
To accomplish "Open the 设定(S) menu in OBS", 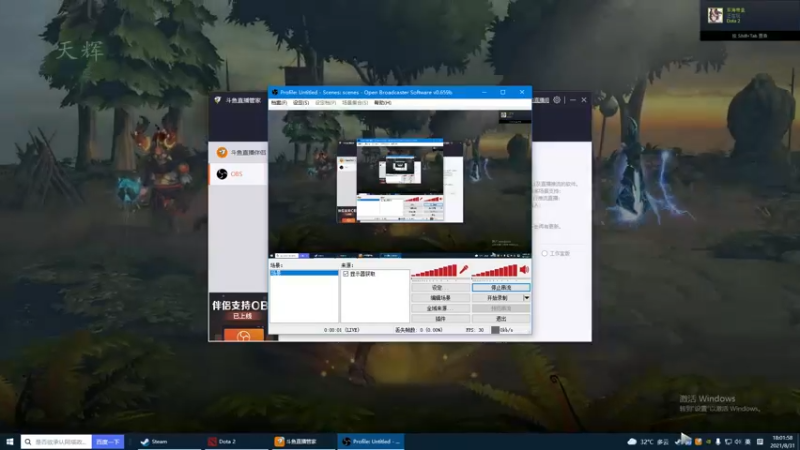I will point(301,103).
